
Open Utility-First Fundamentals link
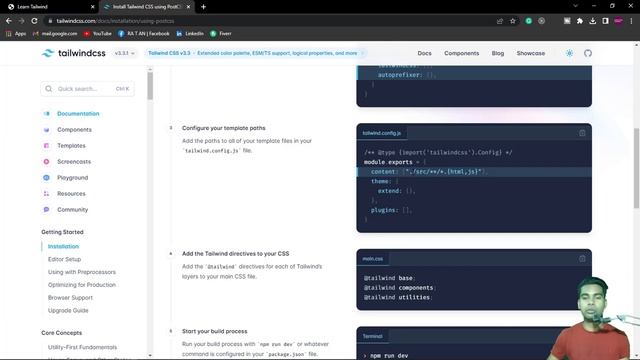82,347
